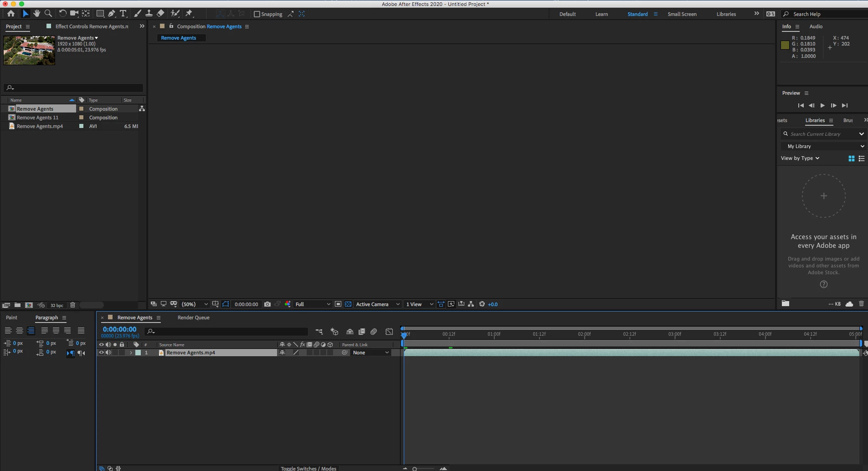Select the Horizontal Type tool
868x471 pixels.
tap(123, 14)
